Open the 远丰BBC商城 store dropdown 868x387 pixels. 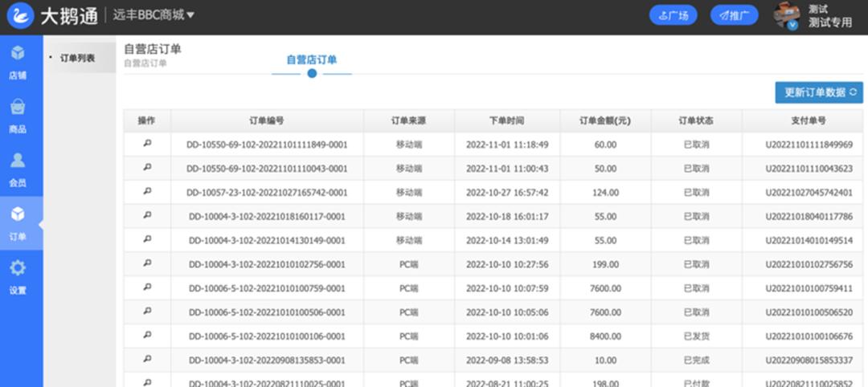pyautogui.click(x=154, y=15)
